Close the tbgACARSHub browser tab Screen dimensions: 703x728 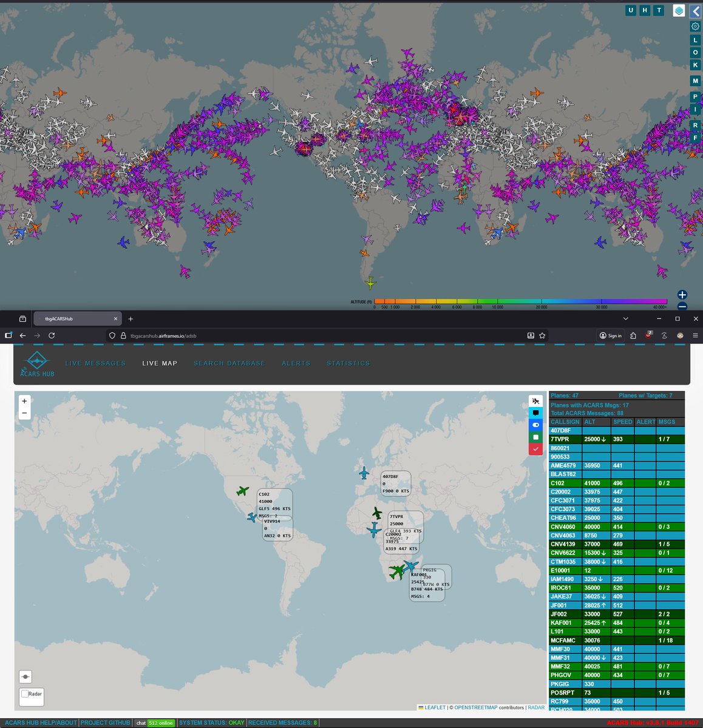coord(115,318)
